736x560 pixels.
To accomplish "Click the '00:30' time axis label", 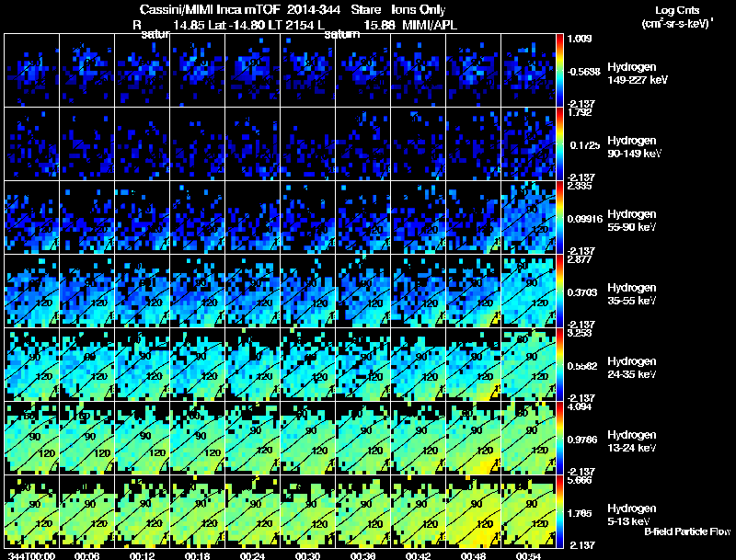I will point(307,555).
